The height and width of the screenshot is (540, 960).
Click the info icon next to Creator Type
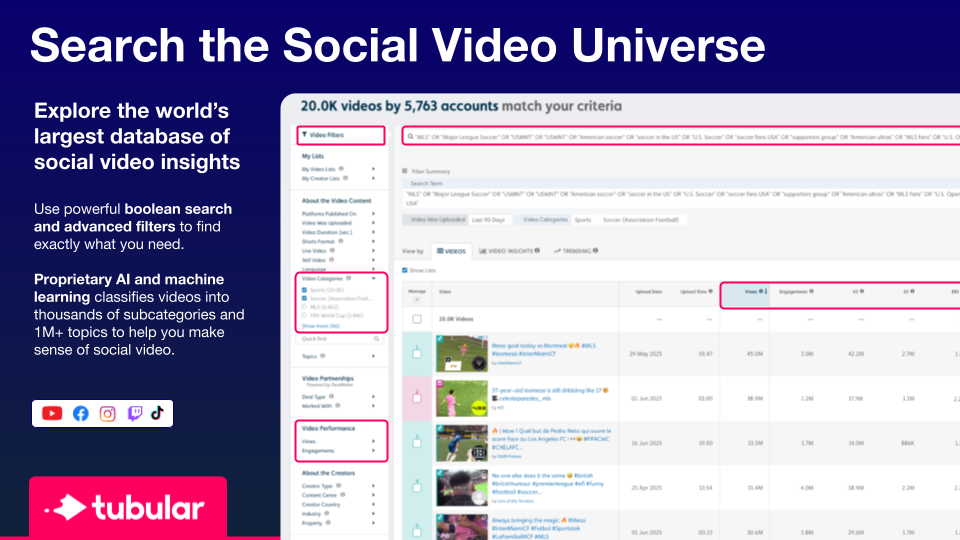339,486
